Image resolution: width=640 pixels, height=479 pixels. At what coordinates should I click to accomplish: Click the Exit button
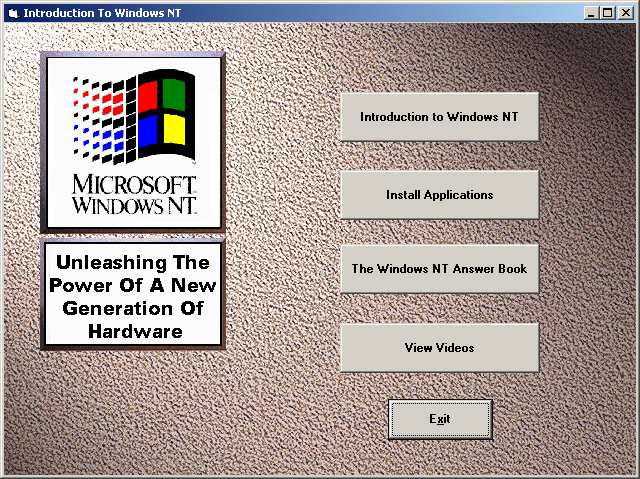click(x=440, y=419)
